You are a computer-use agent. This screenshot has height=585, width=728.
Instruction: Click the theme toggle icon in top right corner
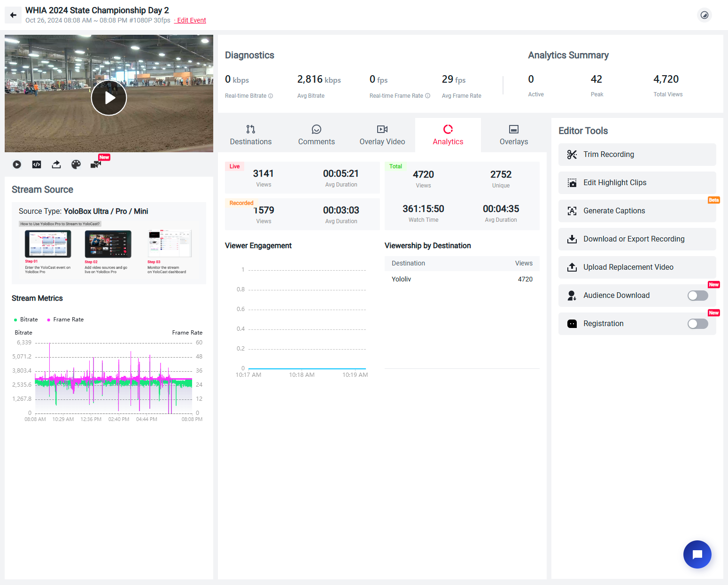(x=704, y=15)
